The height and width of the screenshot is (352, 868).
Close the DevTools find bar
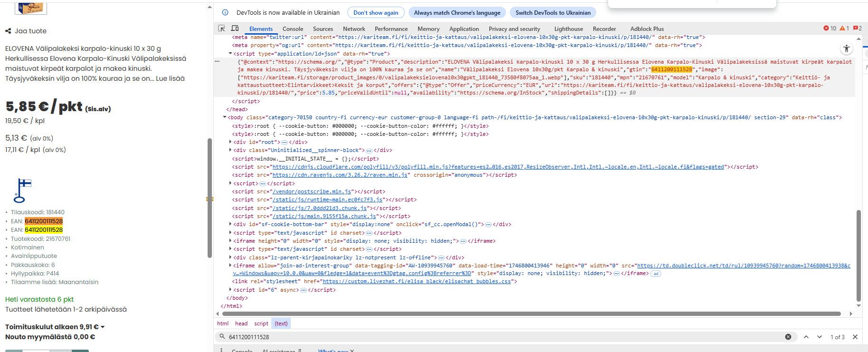[x=855, y=337]
